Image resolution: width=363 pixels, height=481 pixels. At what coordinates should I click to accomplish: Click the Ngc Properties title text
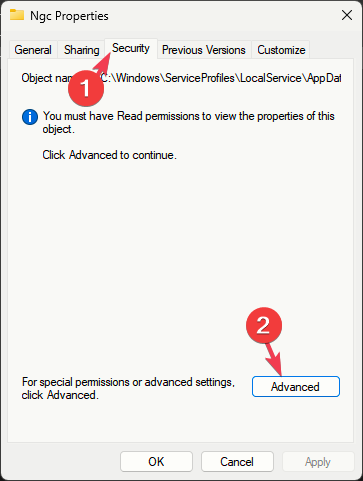pyautogui.click(x=69, y=16)
